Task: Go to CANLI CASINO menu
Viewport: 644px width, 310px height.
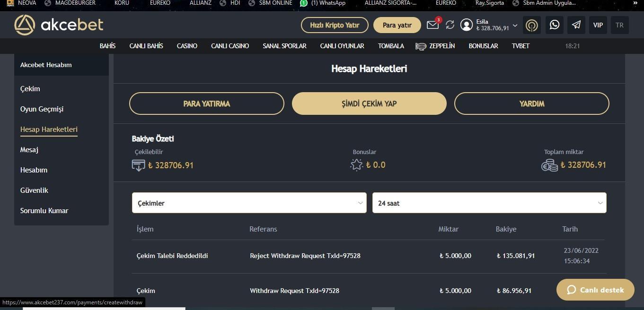Action: (x=230, y=46)
